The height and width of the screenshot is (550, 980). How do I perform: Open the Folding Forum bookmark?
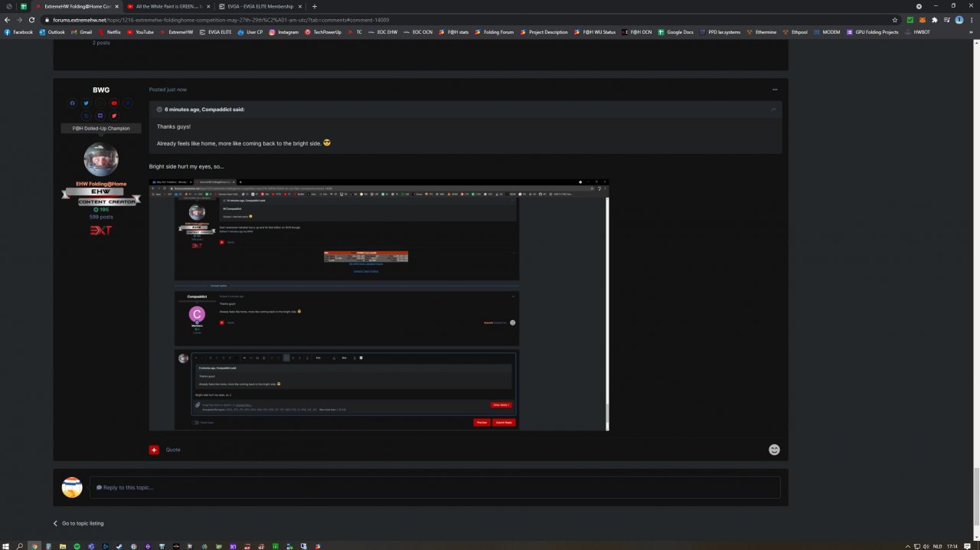point(497,32)
